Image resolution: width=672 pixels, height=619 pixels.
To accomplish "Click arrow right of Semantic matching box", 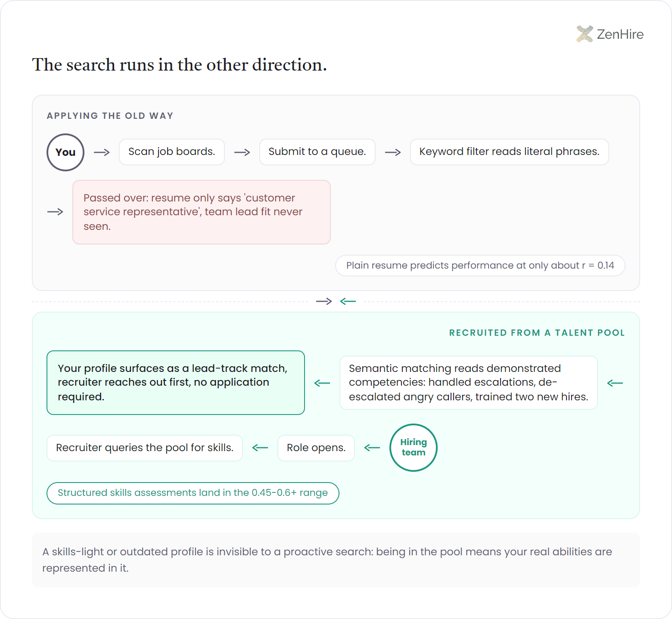I will 615,383.
